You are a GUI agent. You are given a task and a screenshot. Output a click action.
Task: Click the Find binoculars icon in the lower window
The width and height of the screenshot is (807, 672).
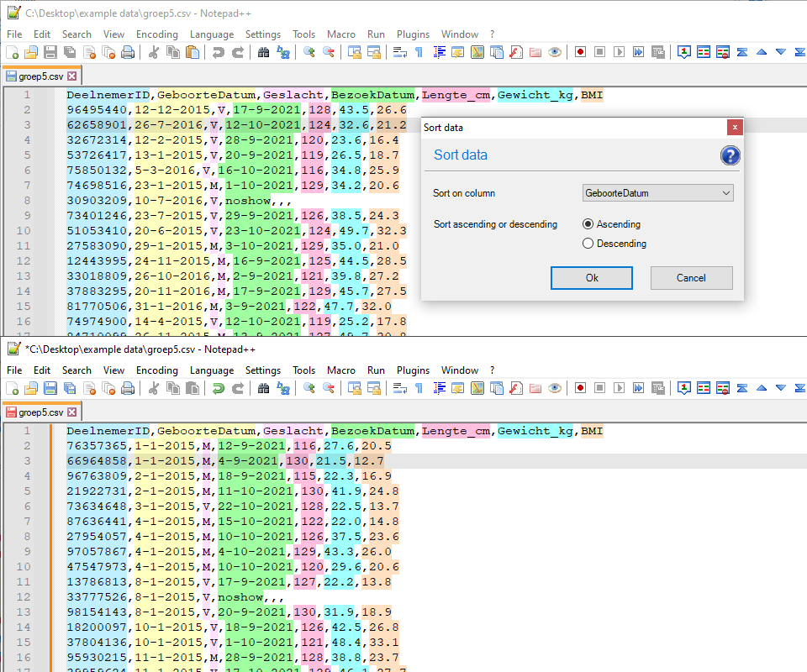click(x=263, y=388)
